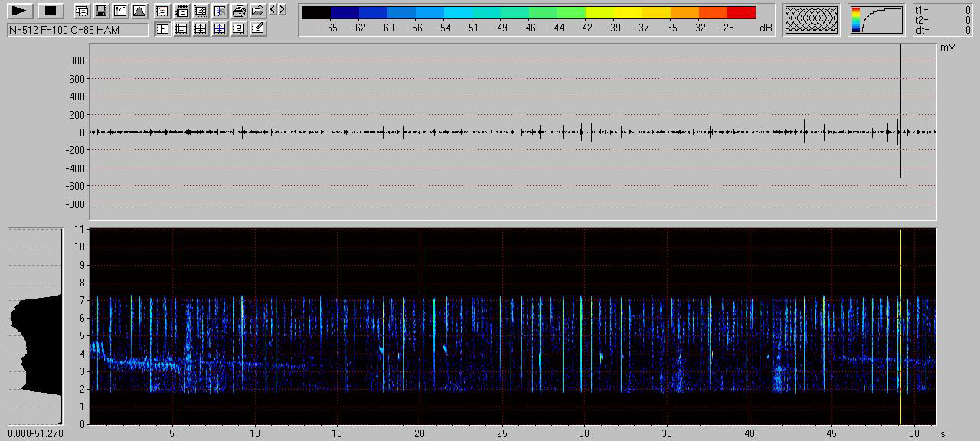Click the overlapping windows copy icon

coord(81,11)
